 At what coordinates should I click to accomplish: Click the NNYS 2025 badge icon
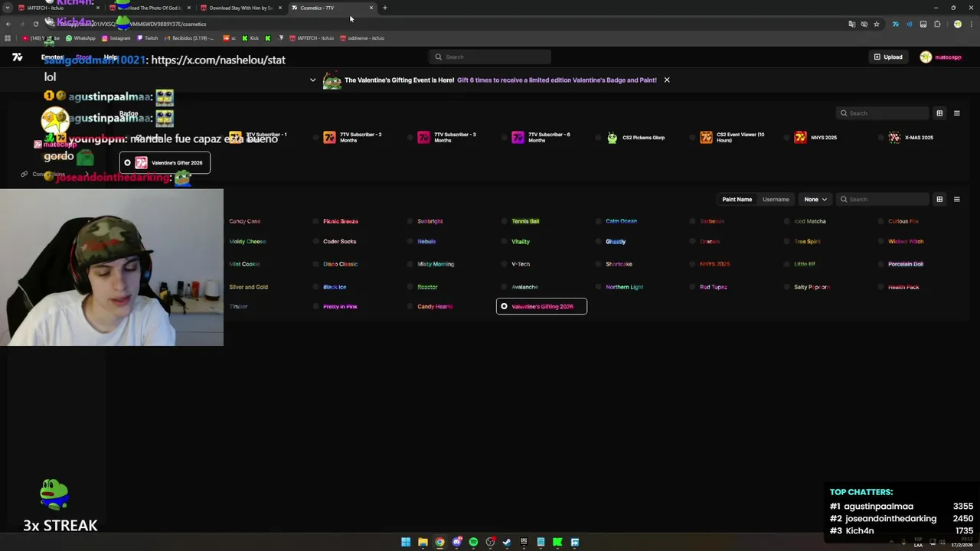pos(800,138)
